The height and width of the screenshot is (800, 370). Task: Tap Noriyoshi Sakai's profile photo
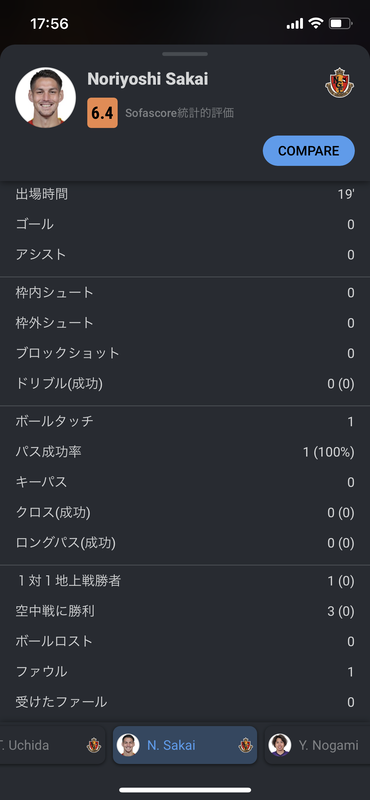click(x=45, y=97)
